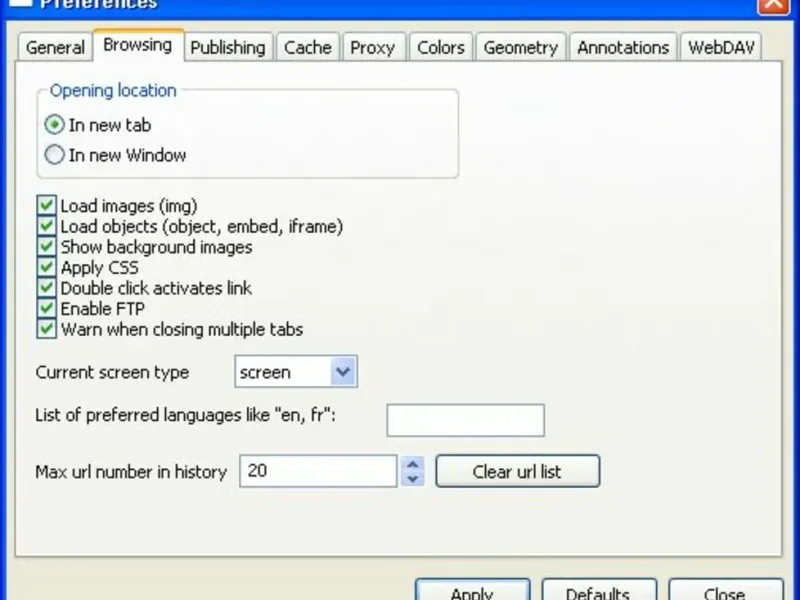Select the Browsing tab
Viewport: 800px width, 600px height.
(x=138, y=45)
